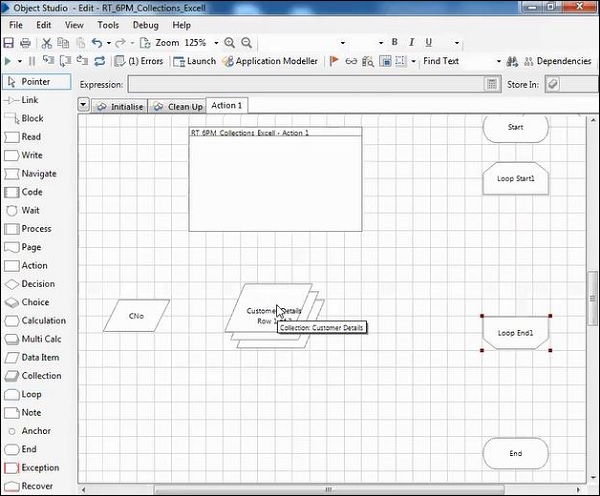The width and height of the screenshot is (600, 496).
Task: Click into the Expression input field
Action: click(x=312, y=85)
